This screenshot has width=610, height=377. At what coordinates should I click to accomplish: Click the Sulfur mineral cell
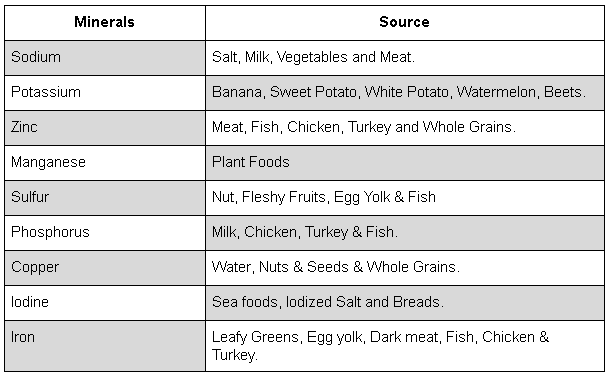click(105, 198)
